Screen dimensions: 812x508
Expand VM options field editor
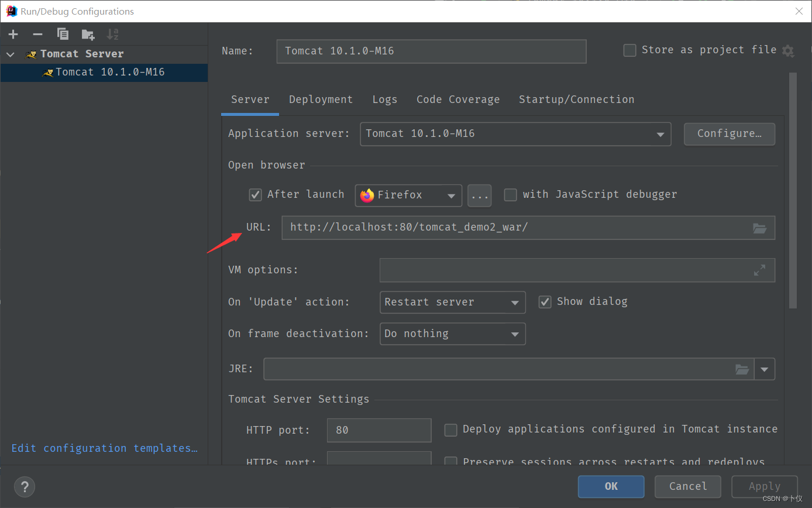759,270
